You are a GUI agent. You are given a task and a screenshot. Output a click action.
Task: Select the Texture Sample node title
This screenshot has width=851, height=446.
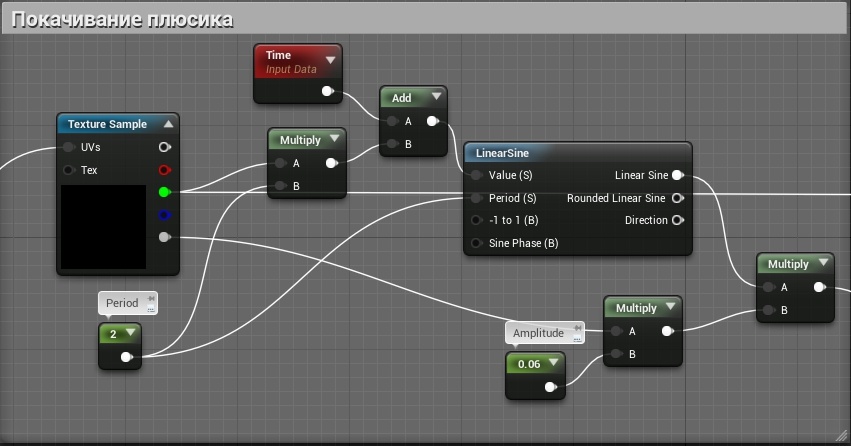(x=107, y=124)
